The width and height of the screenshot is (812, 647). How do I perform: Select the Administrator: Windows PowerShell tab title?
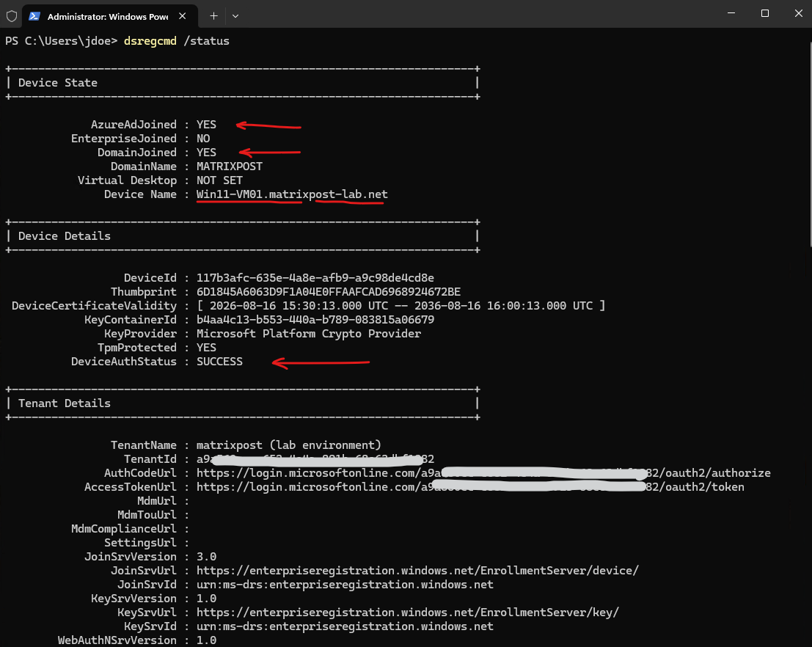click(108, 17)
